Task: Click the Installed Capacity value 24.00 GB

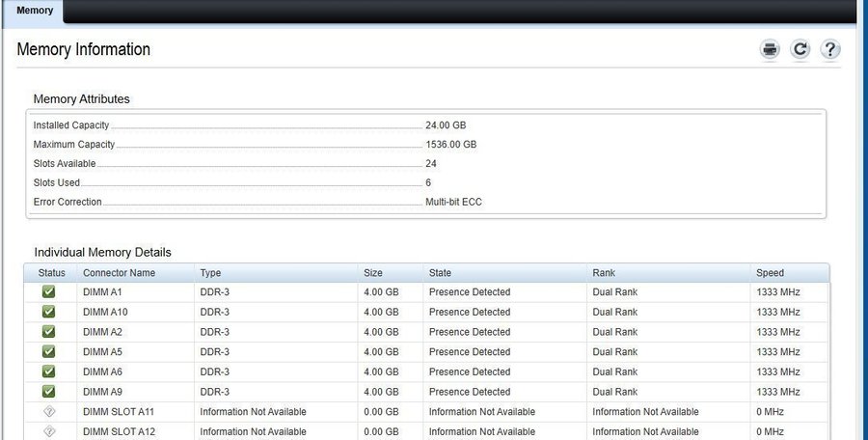Action: pyautogui.click(x=446, y=125)
